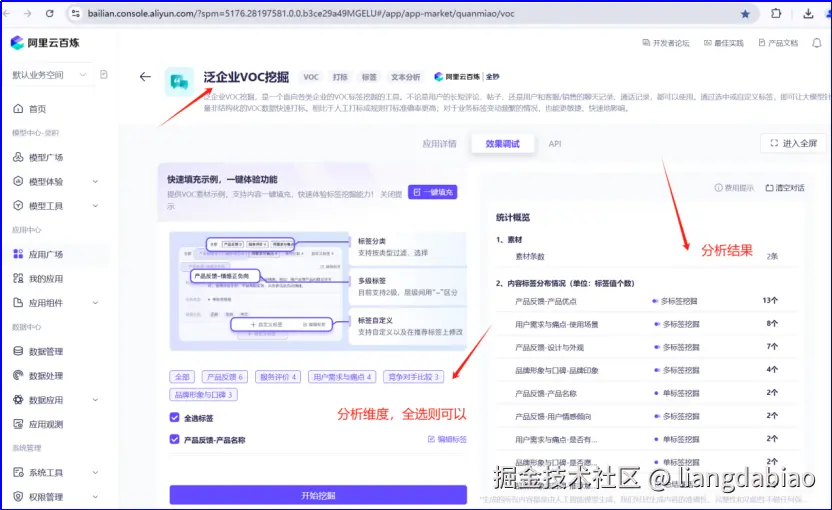Click the 品牌形象与口碑-品牌印象 result row

[x=647, y=370]
